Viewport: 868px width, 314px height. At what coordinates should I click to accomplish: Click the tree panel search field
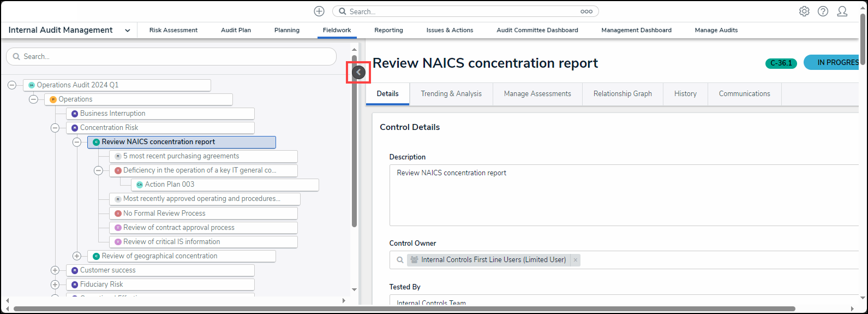point(171,57)
